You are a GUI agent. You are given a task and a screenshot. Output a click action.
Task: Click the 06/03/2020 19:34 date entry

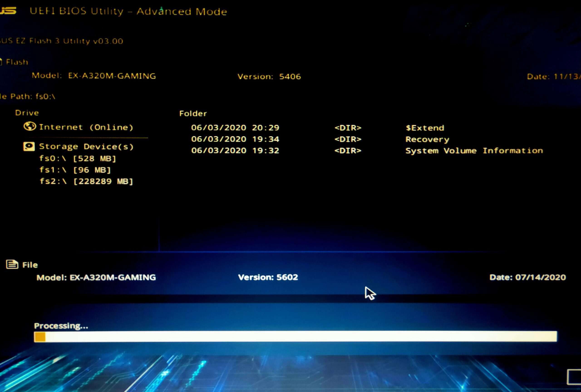[235, 139]
